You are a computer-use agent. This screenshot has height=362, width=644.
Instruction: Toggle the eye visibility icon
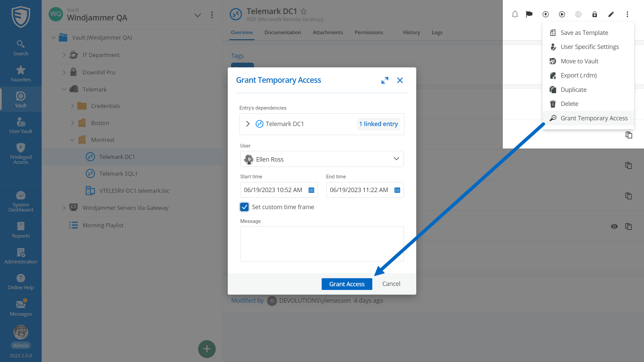click(x=614, y=226)
